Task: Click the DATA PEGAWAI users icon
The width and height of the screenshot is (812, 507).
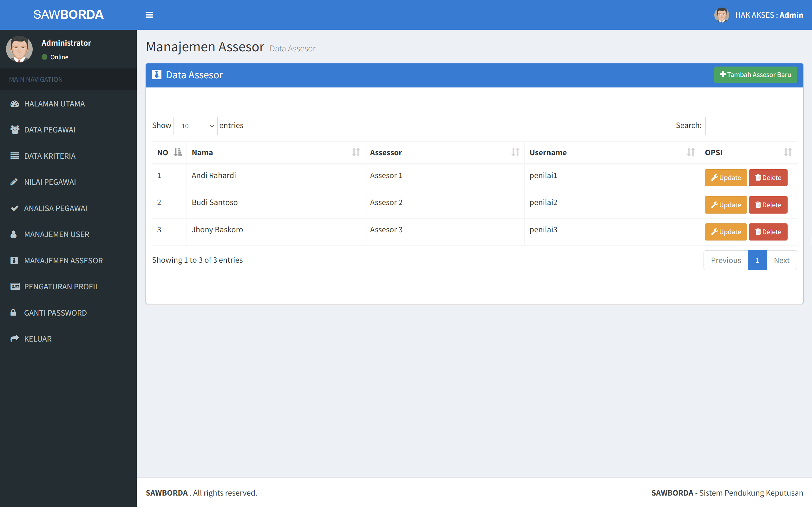Action: (x=15, y=129)
